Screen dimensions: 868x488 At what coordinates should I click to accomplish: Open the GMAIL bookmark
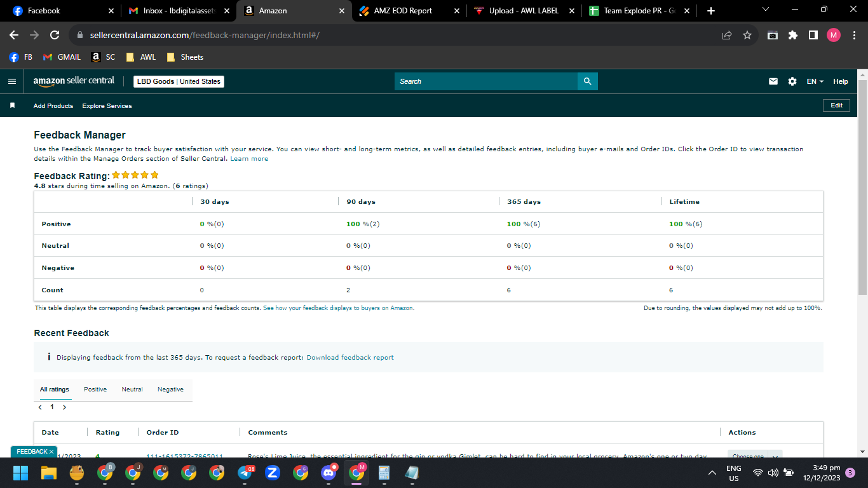62,57
